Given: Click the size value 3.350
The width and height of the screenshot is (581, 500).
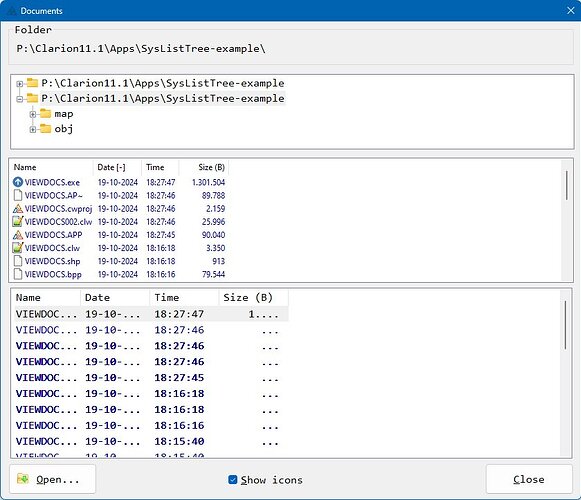Looking at the screenshot, I should (x=216, y=248).
